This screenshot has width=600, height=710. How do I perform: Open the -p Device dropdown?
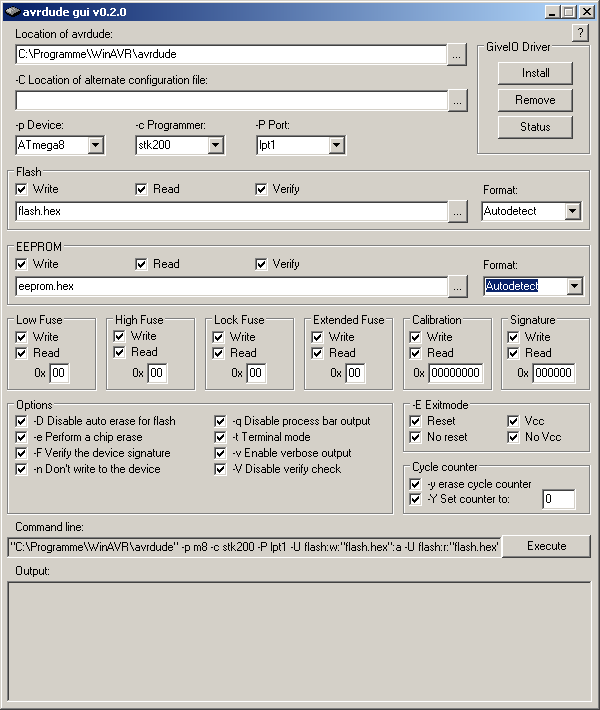[x=96, y=145]
